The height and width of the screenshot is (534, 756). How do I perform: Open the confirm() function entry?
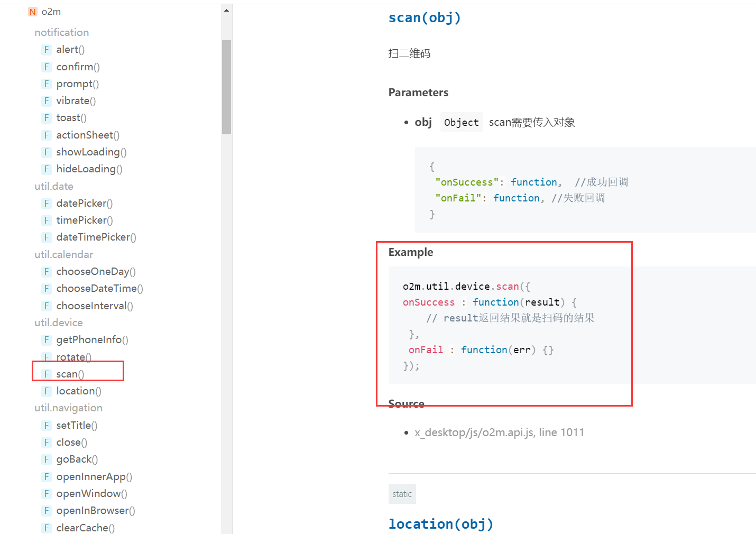[78, 67]
